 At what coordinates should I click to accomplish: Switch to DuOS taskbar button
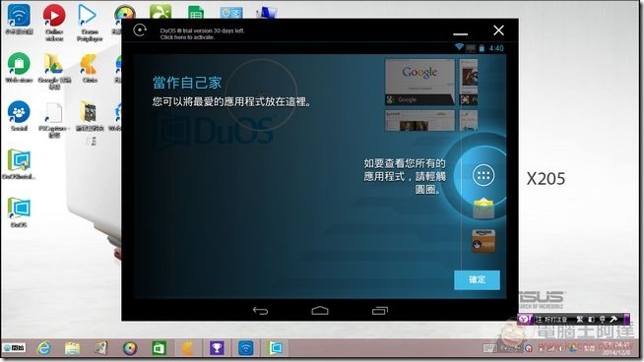275,348
